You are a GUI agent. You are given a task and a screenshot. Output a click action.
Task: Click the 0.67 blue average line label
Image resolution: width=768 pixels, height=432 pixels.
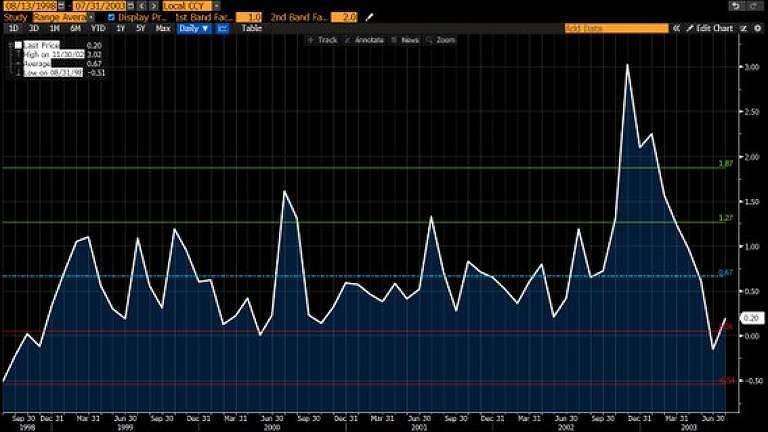(x=725, y=272)
